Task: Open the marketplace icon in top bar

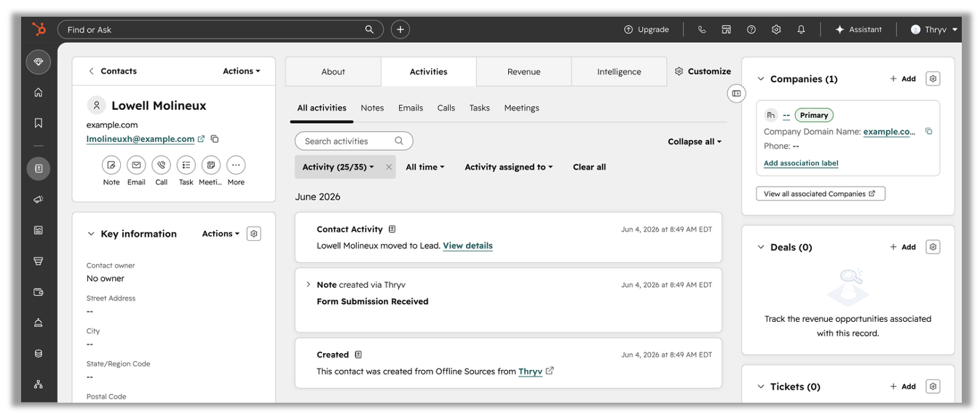Action: (x=726, y=30)
